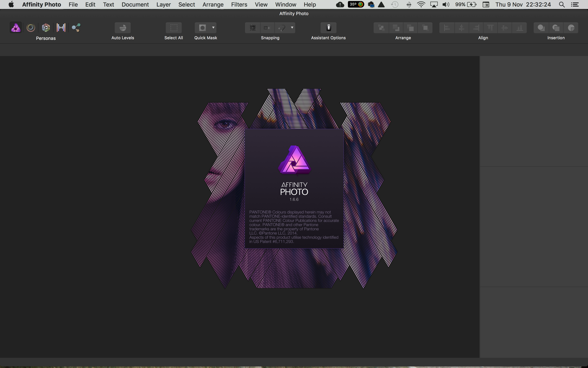Click the version number 1.6.6
The height and width of the screenshot is (368, 588).
294,199
